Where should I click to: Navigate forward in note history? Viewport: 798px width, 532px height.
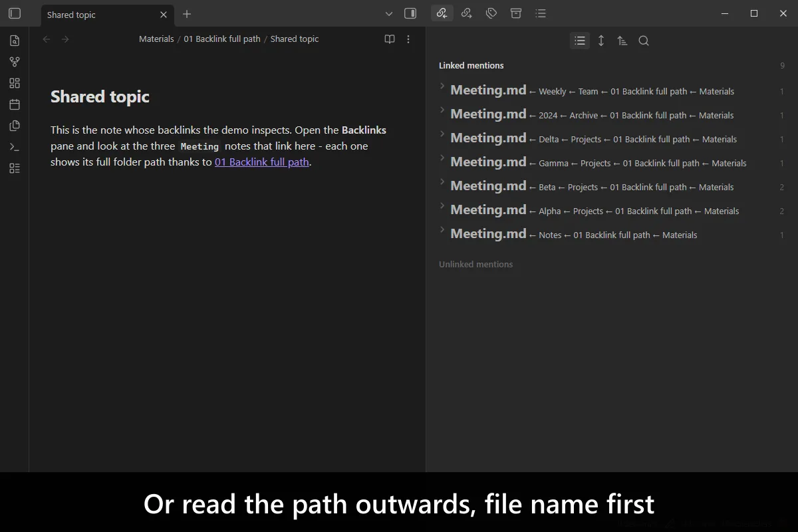point(65,39)
